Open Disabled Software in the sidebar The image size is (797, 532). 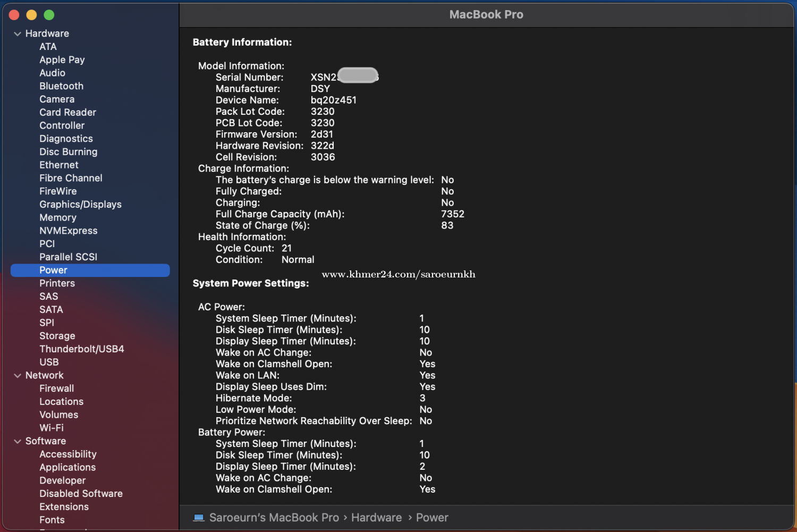pyautogui.click(x=81, y=494)
